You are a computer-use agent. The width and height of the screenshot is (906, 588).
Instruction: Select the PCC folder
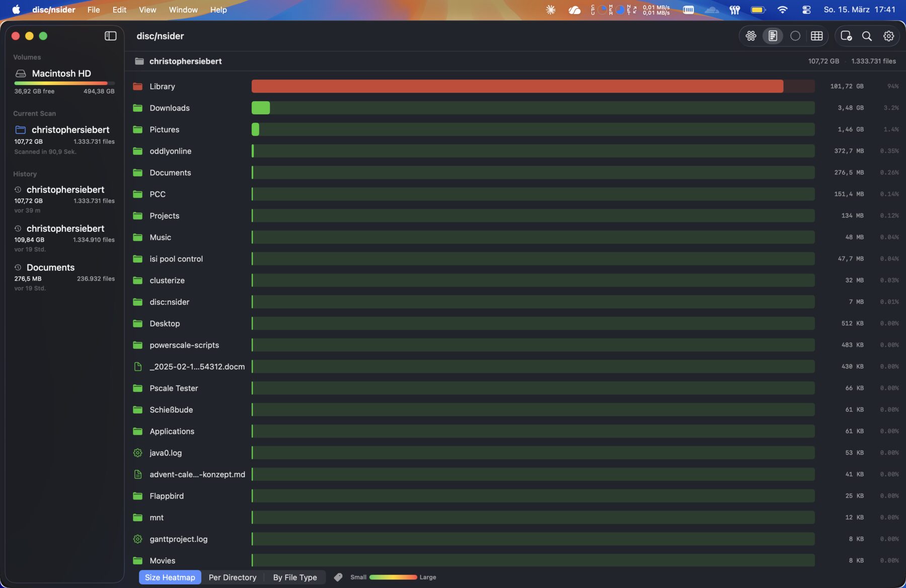[x=515, y=194]
